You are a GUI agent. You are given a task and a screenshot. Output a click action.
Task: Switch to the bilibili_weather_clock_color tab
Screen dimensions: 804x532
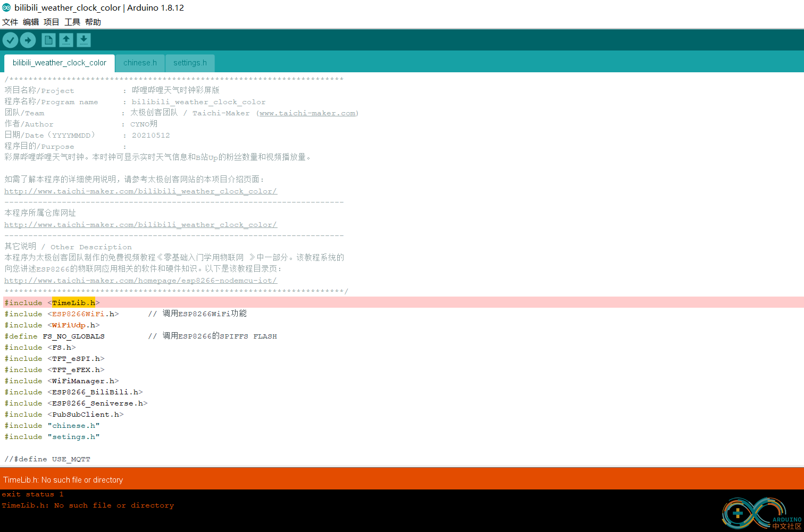coord(60,63)
